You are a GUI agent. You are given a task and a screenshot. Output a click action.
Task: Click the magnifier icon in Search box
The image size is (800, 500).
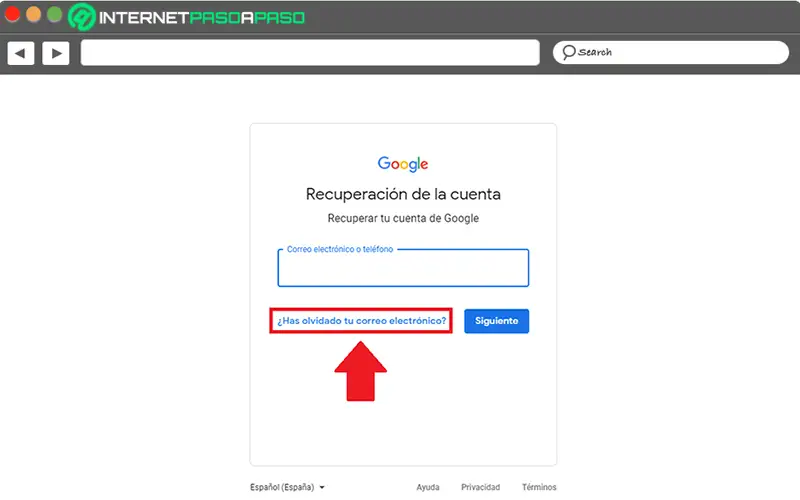568,52
